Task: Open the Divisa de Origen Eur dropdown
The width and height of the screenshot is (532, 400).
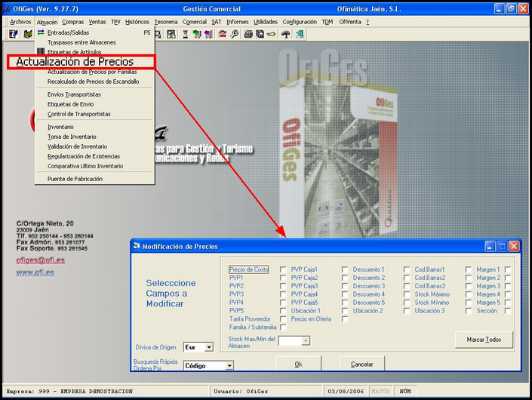Action: pyautogui.click(x=209, y=347)
